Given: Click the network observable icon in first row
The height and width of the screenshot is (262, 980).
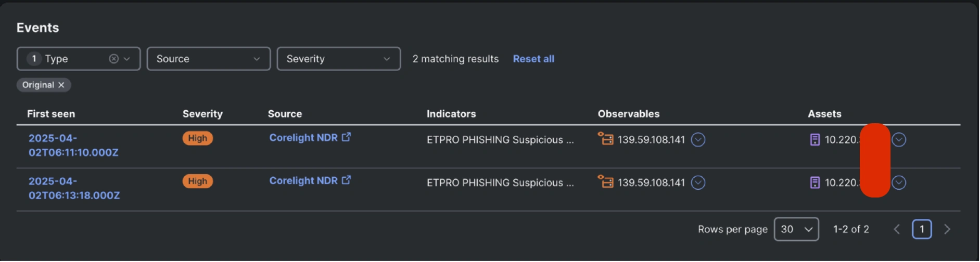Looking at the screenshot, I should click(x=605, y=139).
